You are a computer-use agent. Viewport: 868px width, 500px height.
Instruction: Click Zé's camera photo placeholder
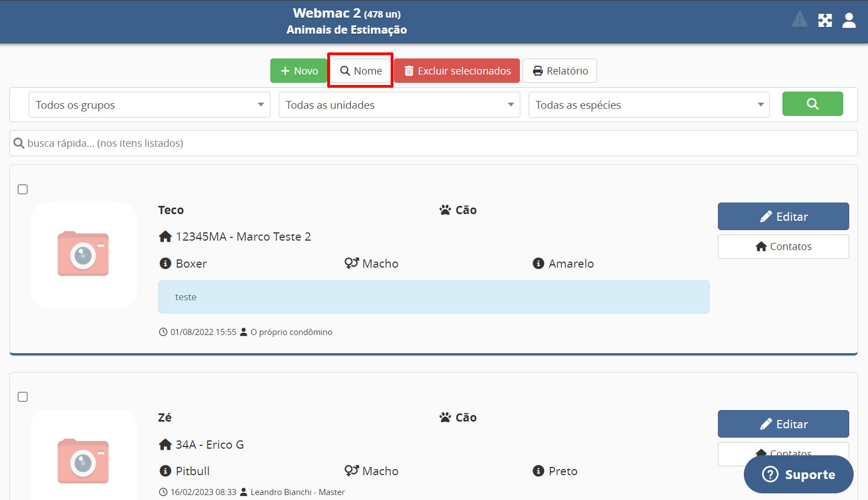click(x=83, y=461)
